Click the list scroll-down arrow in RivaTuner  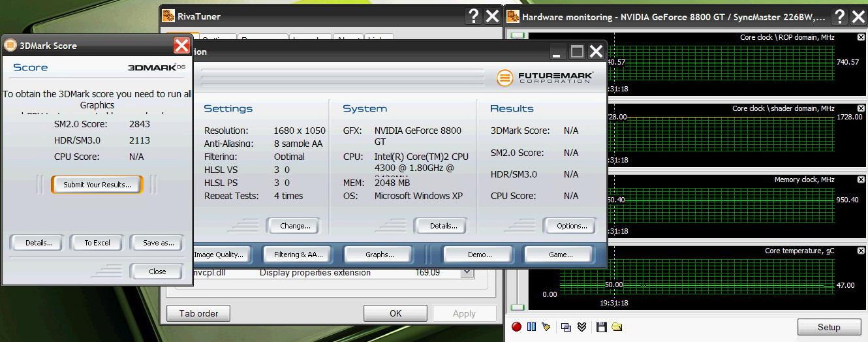coord(467,273)
